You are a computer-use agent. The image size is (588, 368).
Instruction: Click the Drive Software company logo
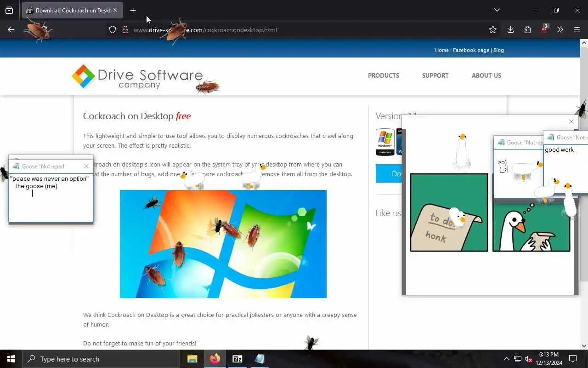(137, 77)
